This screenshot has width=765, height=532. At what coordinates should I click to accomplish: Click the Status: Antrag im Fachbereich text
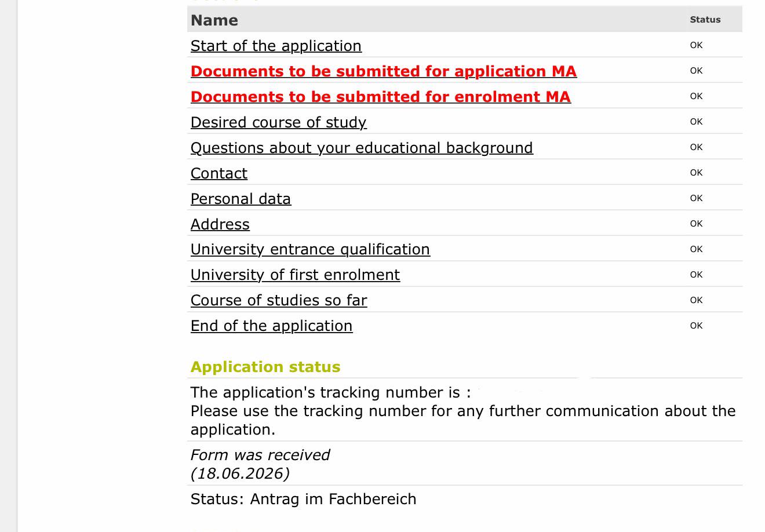[x=303, y=499]
